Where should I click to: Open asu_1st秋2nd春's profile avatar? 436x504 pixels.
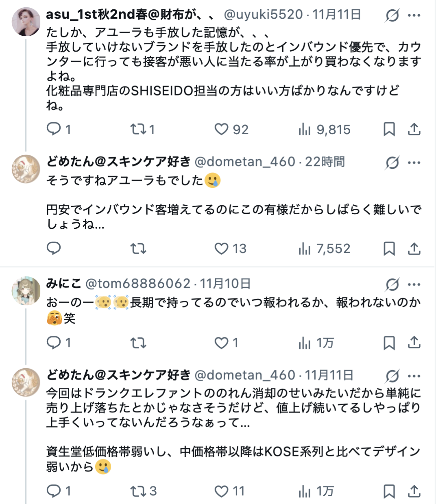point(26,22)
